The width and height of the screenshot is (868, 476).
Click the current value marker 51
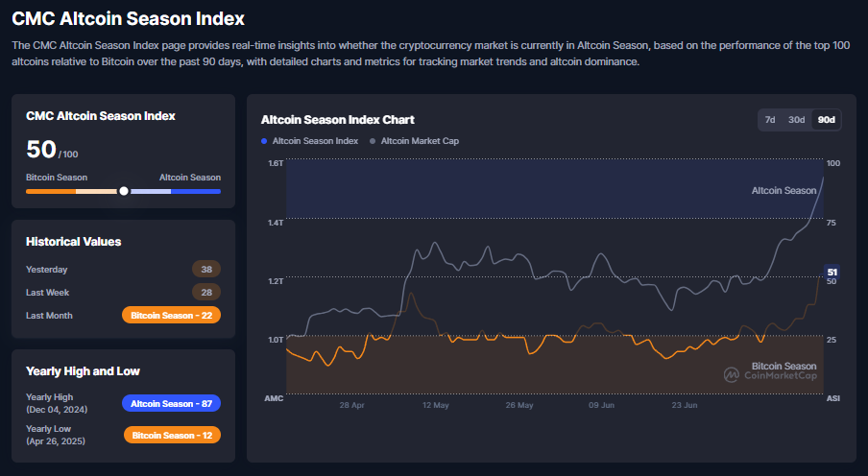(832, 272)
